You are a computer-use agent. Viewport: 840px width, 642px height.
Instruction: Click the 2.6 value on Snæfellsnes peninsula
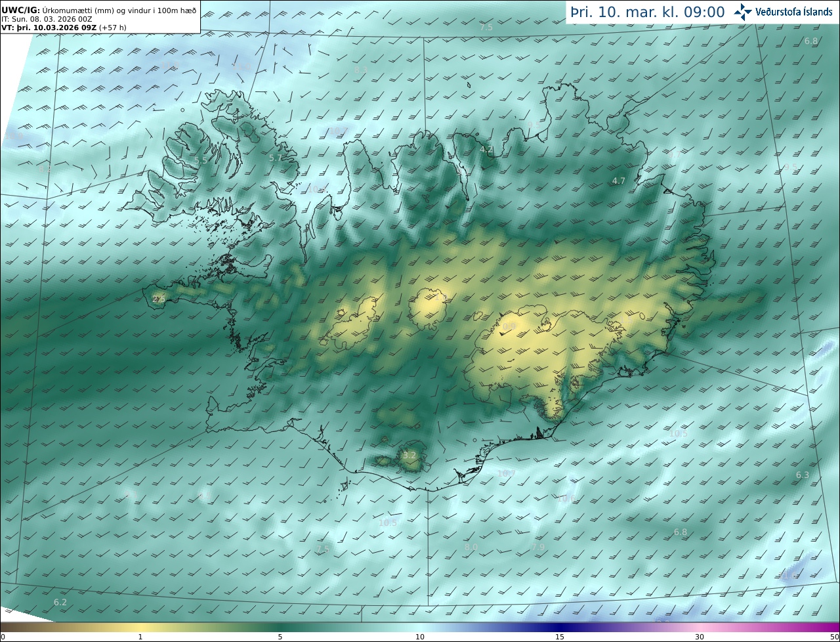coord(159,299)
